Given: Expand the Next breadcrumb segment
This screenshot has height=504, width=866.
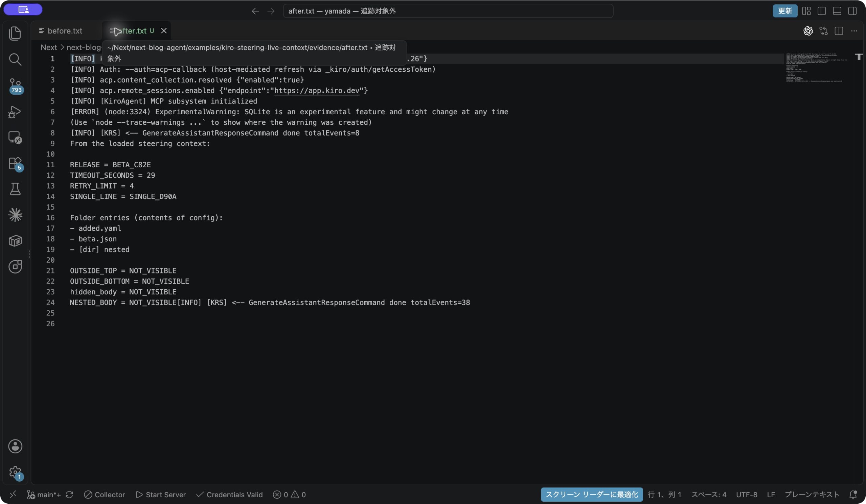Looking at the screenshot, I should (48, 47).
